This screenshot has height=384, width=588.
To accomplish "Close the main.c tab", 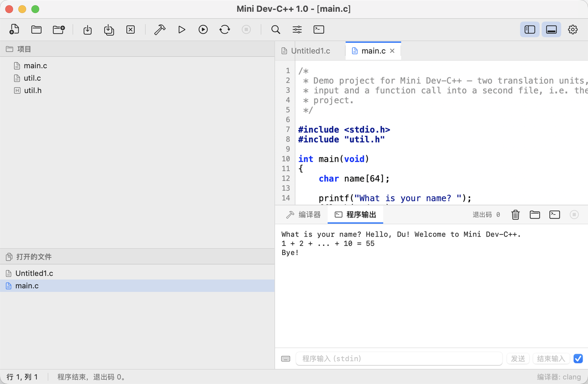I will click(392, 51).
